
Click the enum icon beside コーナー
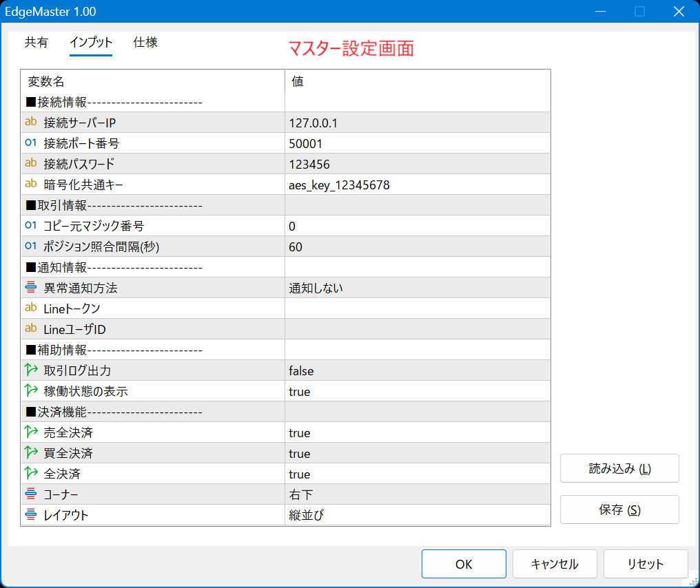coord(31,494)
